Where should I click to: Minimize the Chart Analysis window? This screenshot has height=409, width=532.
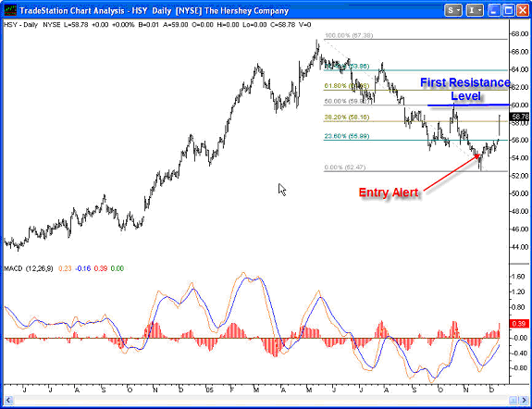494,10
